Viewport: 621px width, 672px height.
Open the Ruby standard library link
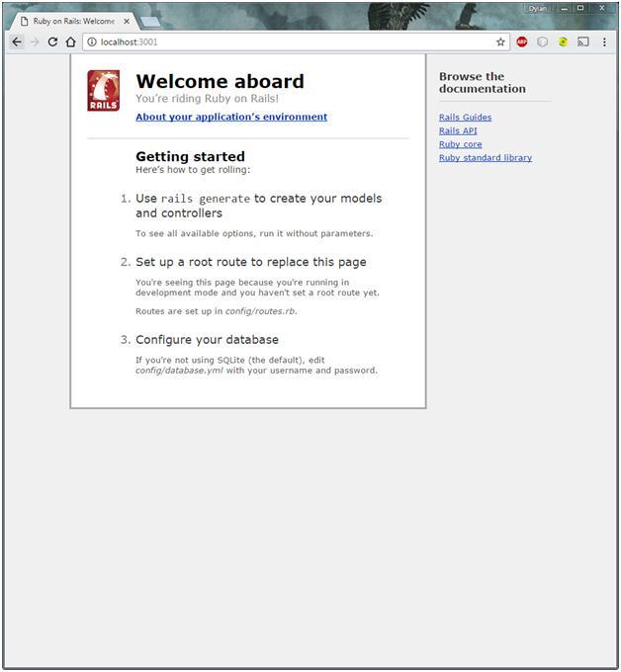pyautogui.click(x=486, y=158)
